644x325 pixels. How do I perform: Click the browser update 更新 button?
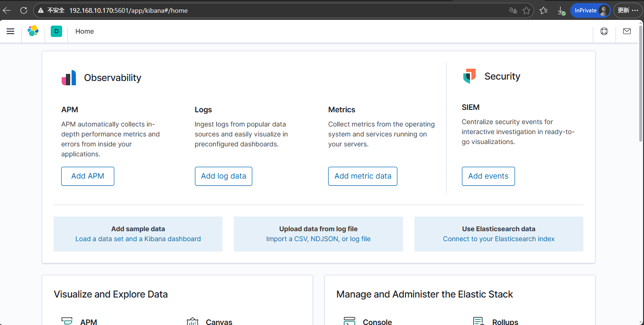(628, 10)
